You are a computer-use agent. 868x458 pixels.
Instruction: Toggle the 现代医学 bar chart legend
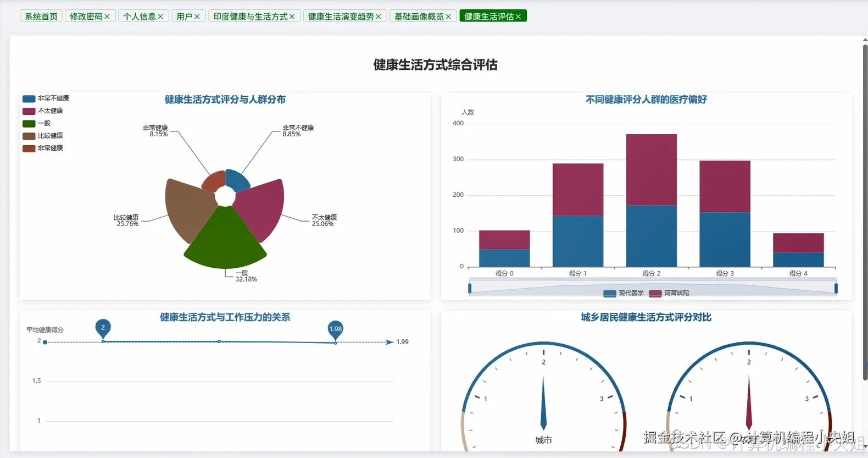click(624, 293)
